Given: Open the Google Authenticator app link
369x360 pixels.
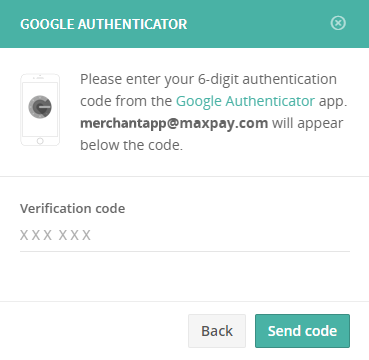Looking at the screenshot, I should (x=245, y=101).
